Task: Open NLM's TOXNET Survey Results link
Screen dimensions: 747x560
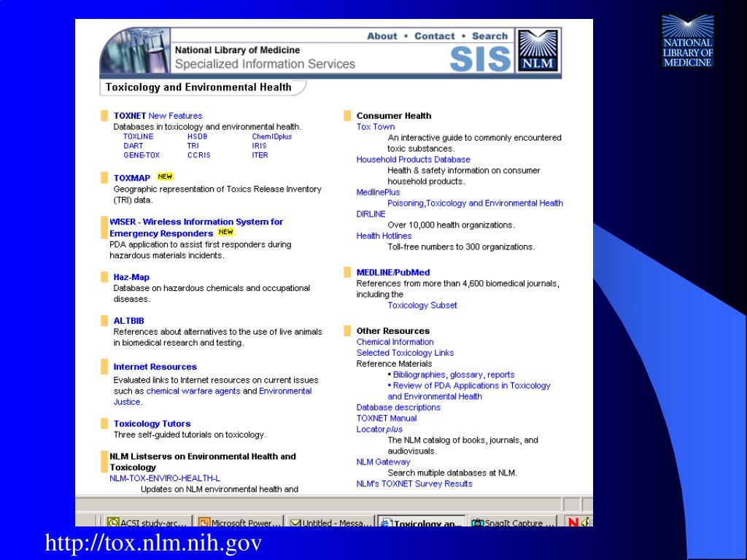Action: tap(414, 484)
